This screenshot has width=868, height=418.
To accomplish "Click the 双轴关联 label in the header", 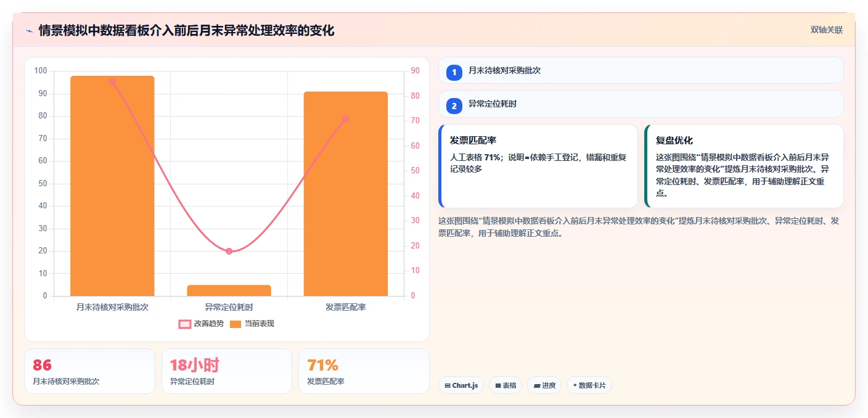I will (826, 30).
